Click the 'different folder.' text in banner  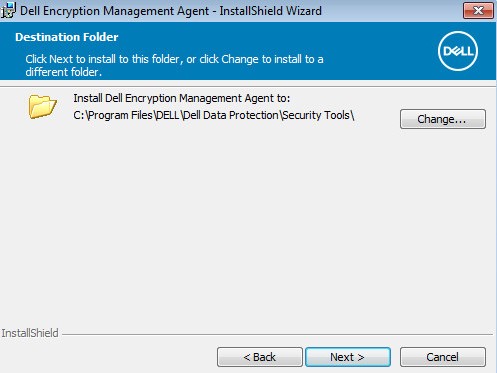point(63,72)
